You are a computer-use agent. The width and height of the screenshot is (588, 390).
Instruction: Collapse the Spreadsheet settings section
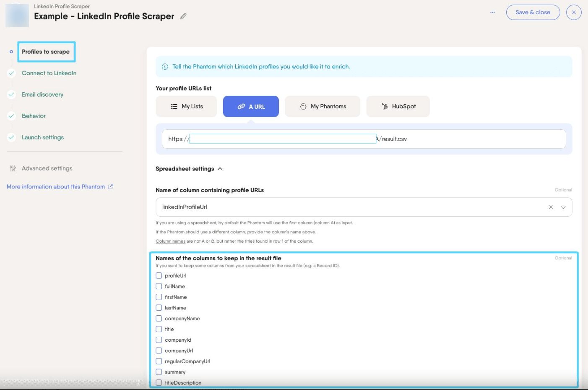point(189,169)
